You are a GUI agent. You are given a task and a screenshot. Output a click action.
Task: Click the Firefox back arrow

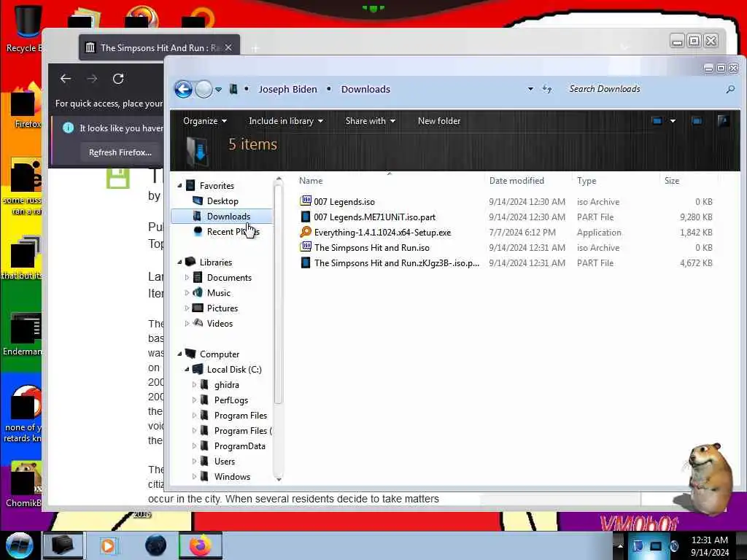(x=66, y=79)
